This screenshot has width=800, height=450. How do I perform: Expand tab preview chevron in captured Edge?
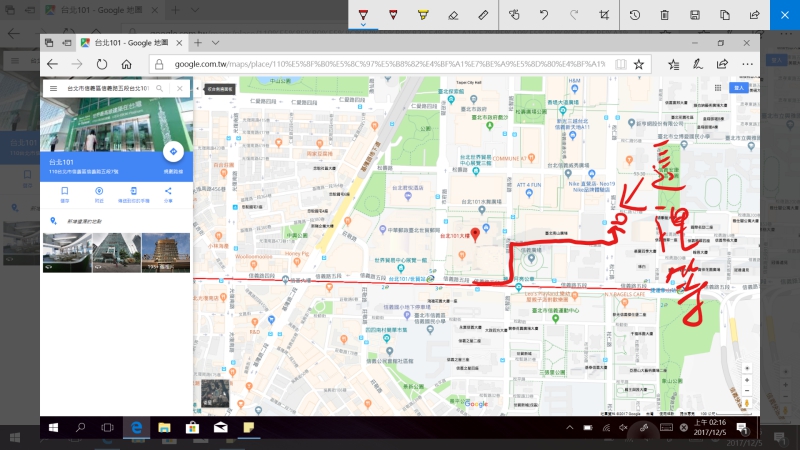pyautogui.click(x=216, y=43)
